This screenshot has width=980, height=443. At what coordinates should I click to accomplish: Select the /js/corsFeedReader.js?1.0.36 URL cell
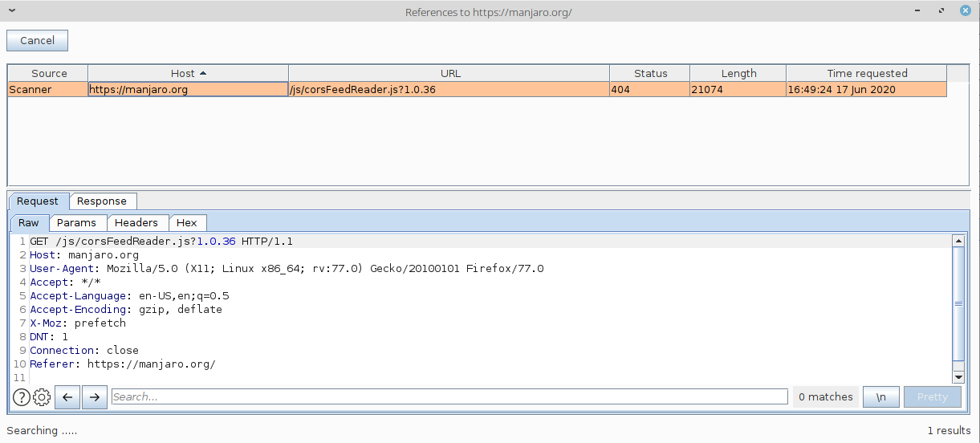(x=449, y=90)
